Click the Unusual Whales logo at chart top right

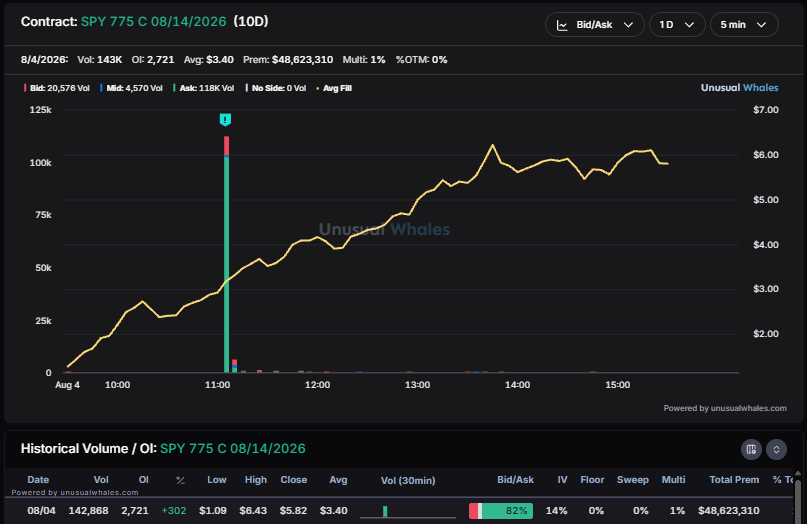click(x=740, y=88)
